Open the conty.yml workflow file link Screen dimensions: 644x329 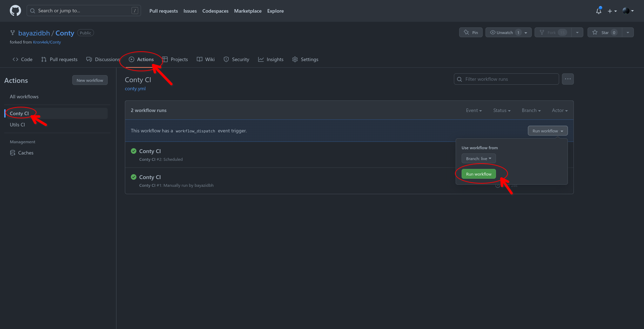point(135,88)
